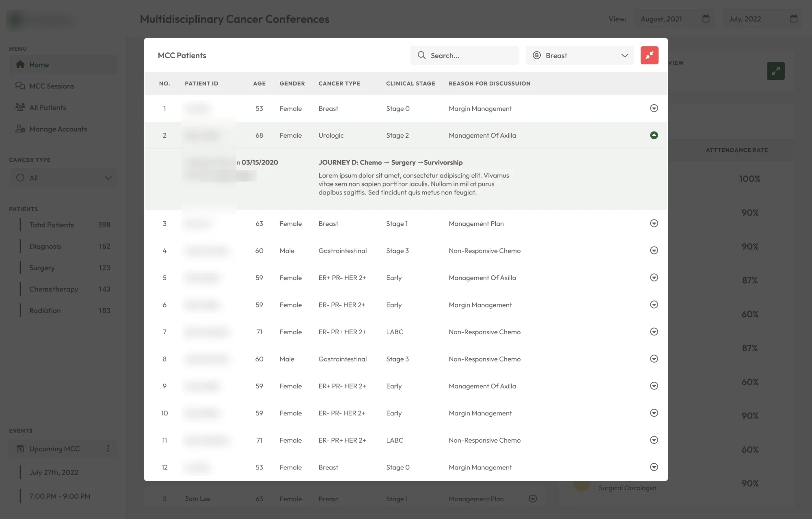Select the July, 2022 view date field
This screenshot has width=812, height=519.
point(763,19)
